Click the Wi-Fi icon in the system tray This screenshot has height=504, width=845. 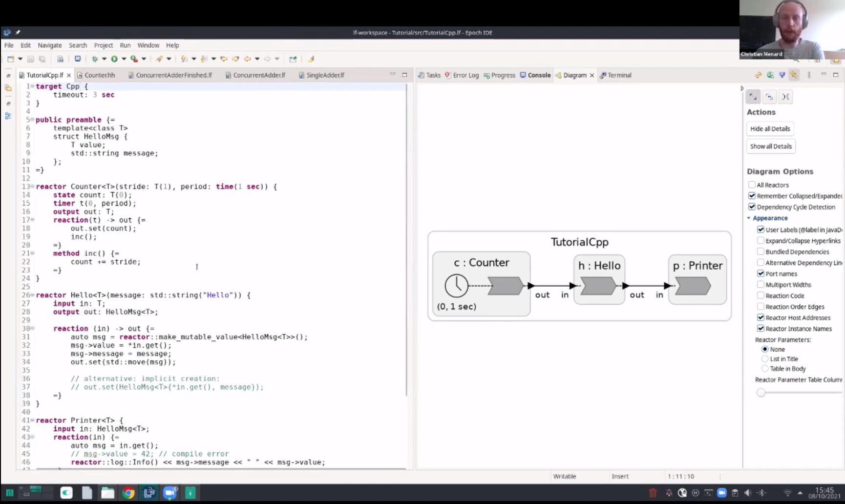click(x=787, y=493)
